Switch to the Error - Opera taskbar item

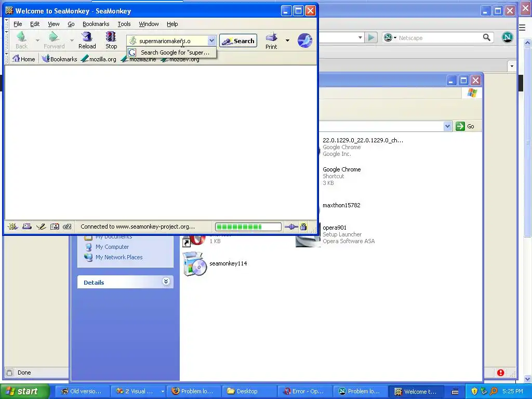tap(304, 391)
